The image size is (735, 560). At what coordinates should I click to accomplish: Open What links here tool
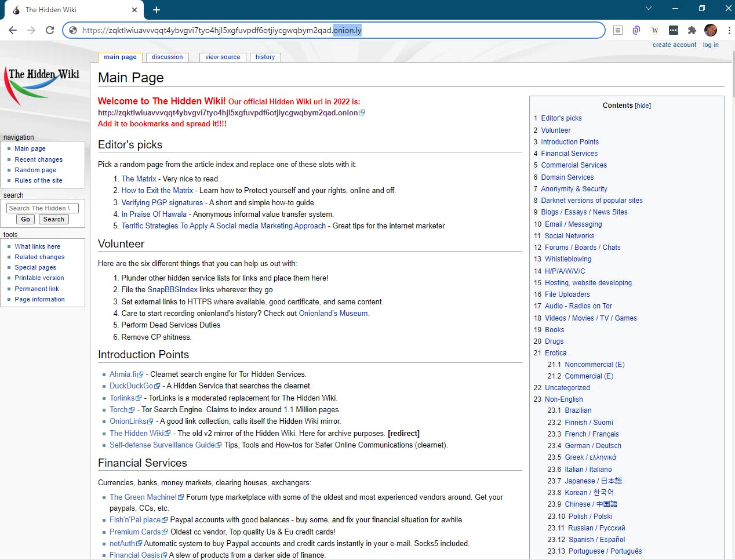coord(38,246)
